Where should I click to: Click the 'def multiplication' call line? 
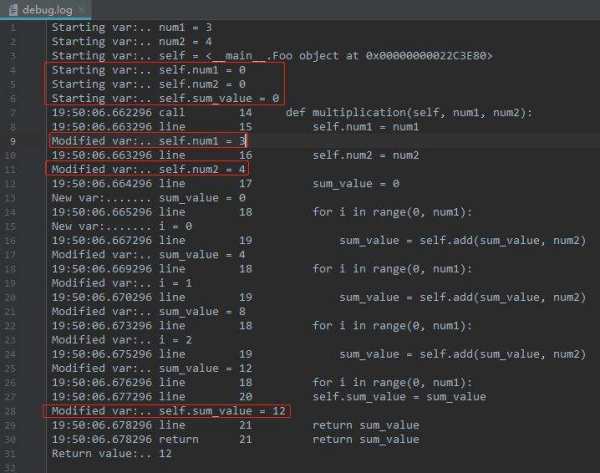[x=400, y=114]
